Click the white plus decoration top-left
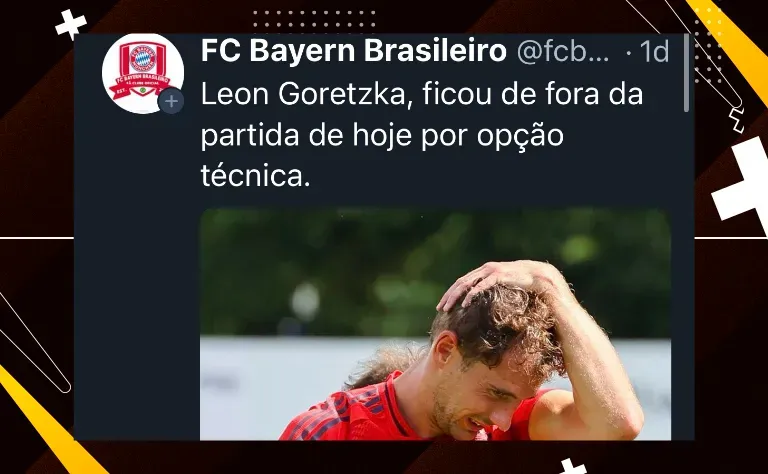Screen dimensions: 768x474 pyautogui.click(x=71, y=24)
